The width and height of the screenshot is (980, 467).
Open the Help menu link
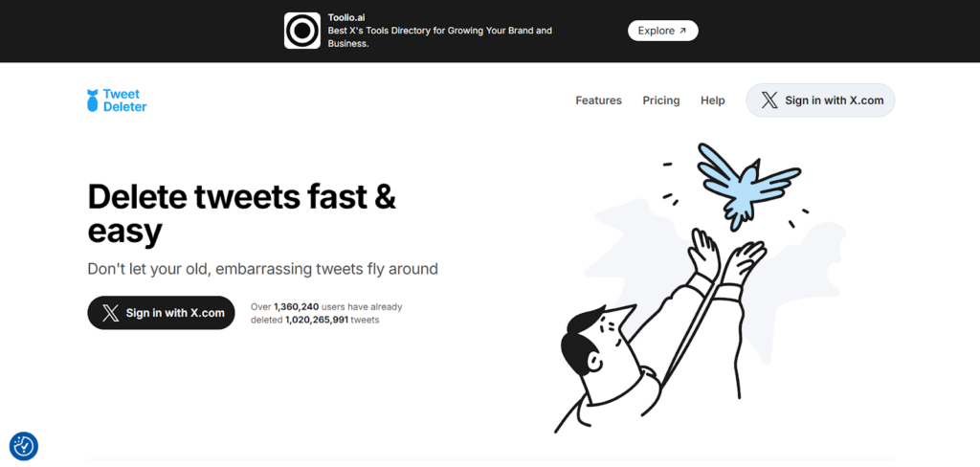pyautogui.click(x=712, y=100)
